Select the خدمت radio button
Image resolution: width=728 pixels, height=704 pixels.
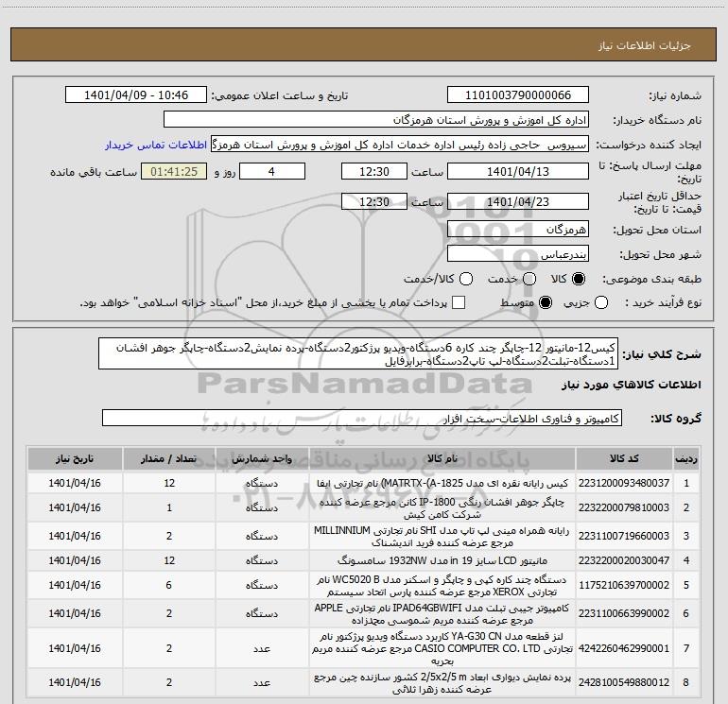(x=529, y=279)
